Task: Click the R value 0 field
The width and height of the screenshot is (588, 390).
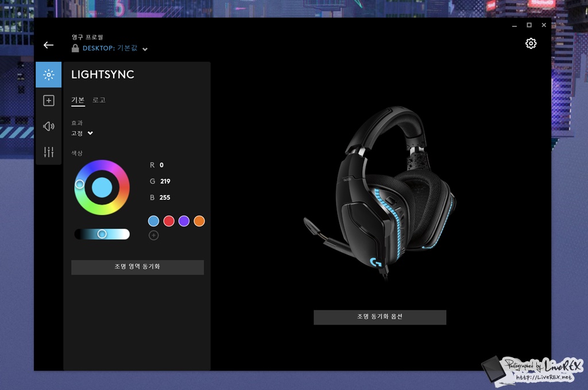Action: pyautogui.click(x=161, y=165)
